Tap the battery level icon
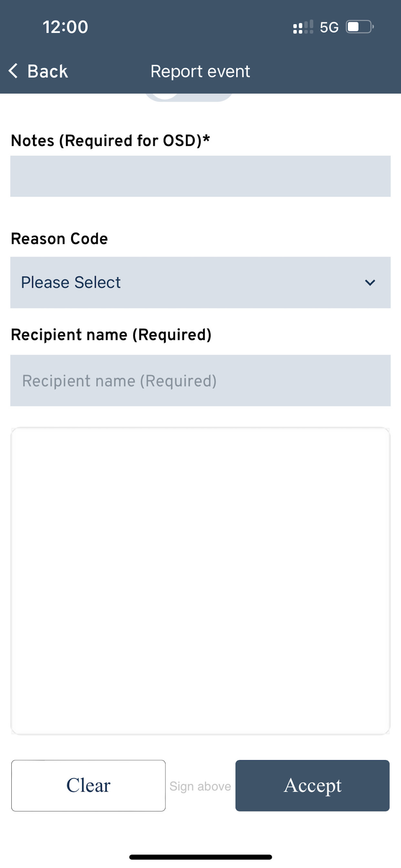The height and width of the screenshot is (868, 401). tap(359, 27)
